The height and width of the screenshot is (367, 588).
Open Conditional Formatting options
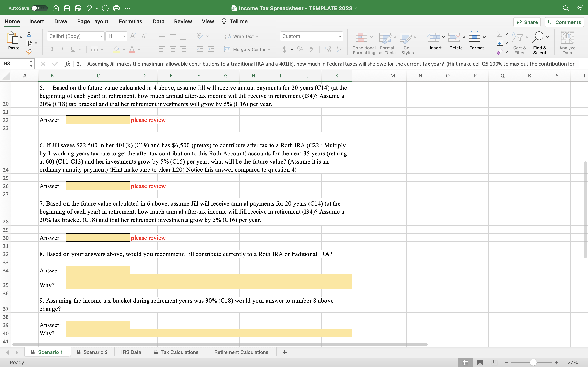(363, 42)
